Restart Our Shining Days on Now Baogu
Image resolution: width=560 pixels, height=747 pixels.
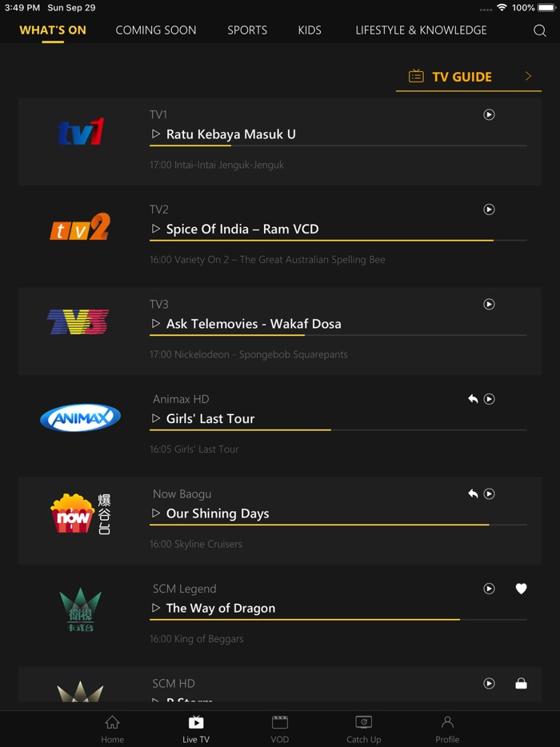472,493
